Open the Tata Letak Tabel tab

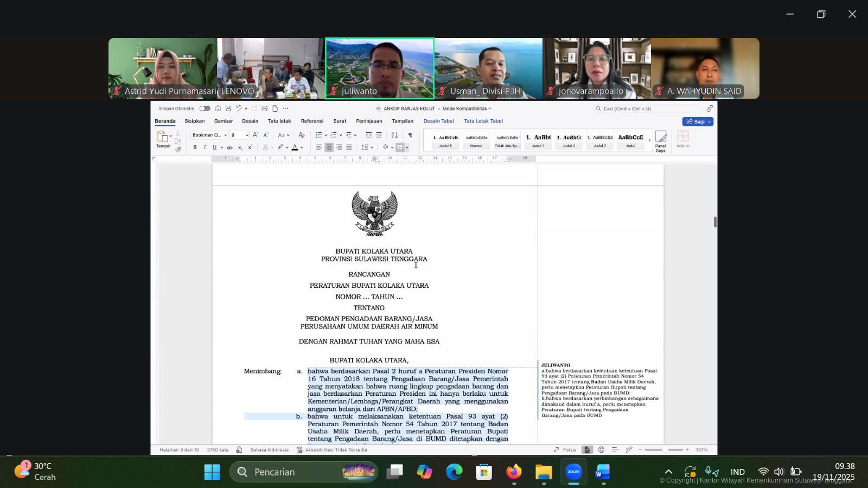(483, 121)
